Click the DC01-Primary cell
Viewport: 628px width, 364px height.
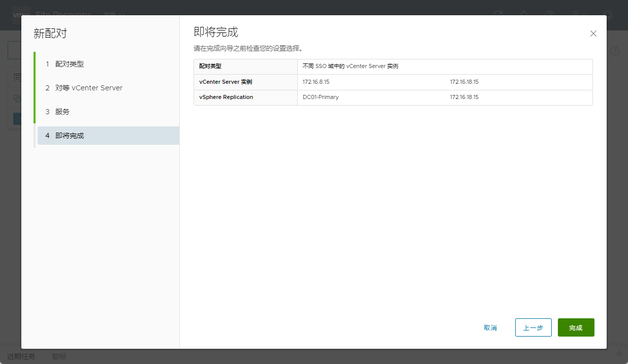(321, 97)
